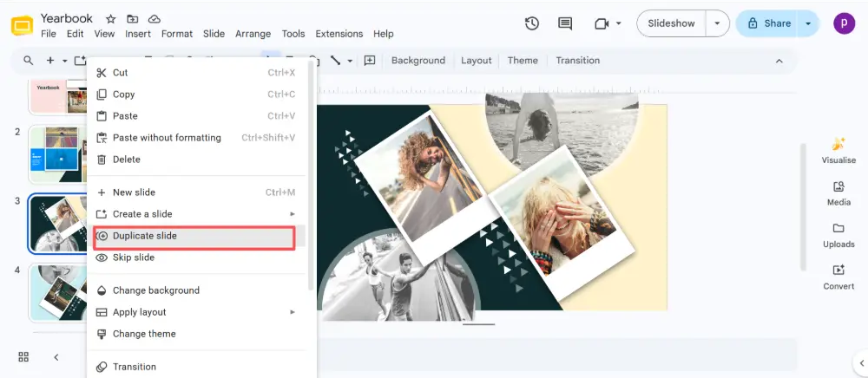Open the Edit menu

75,34
